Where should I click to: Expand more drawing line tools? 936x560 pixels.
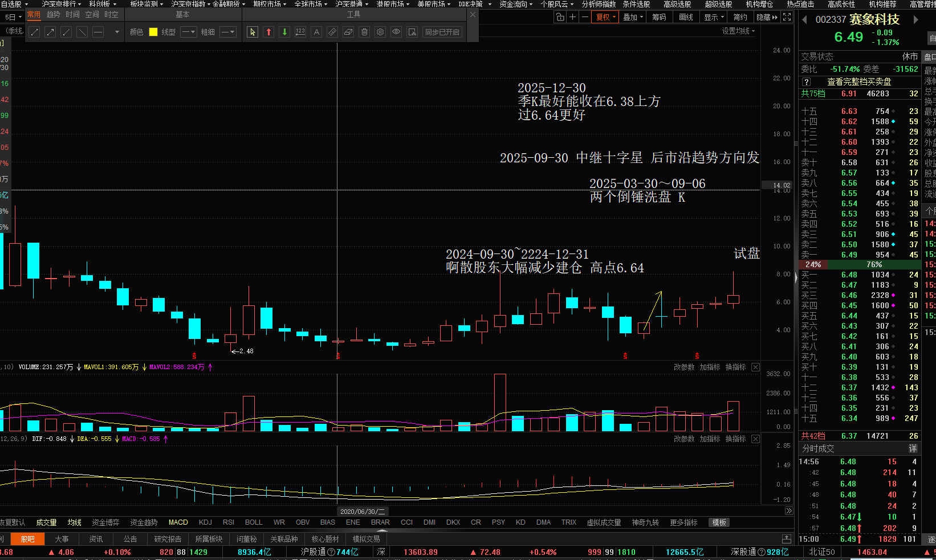pos(117,32)
